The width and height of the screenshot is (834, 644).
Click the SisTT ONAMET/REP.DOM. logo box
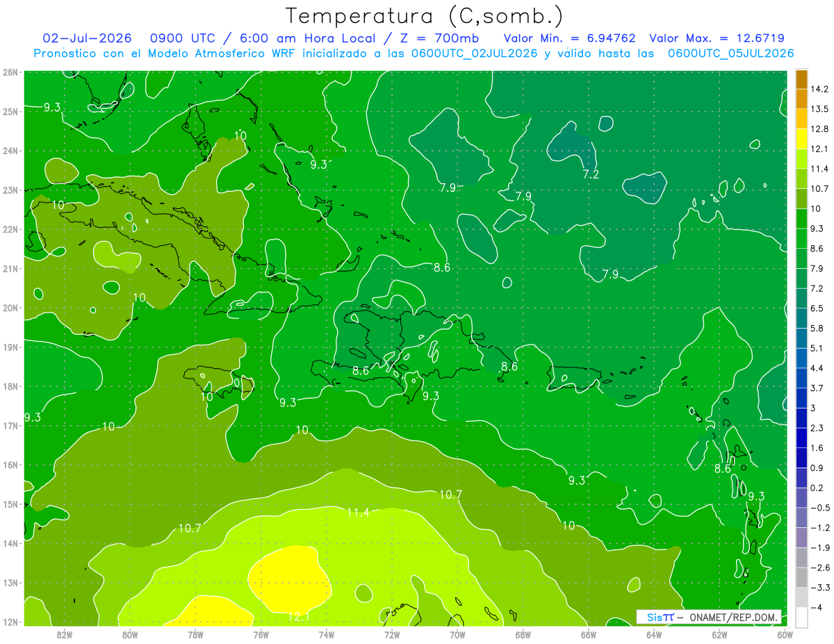(709, 617)
